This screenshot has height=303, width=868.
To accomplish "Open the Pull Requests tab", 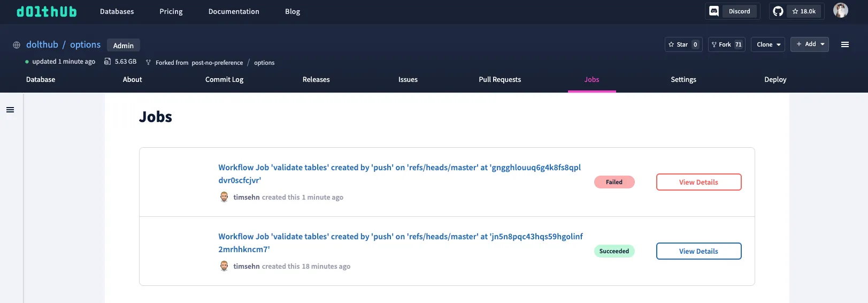I will [x=500, y=80].
